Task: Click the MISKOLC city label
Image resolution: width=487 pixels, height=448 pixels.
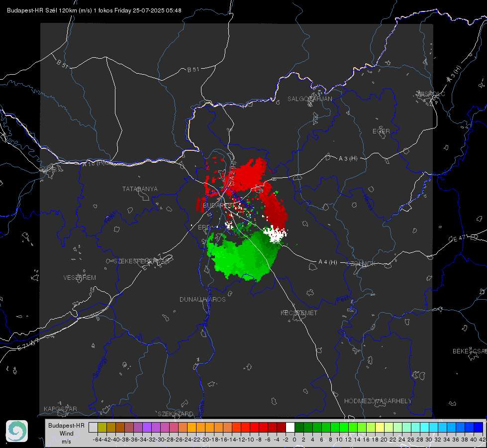Action: [x=431, y=94]
